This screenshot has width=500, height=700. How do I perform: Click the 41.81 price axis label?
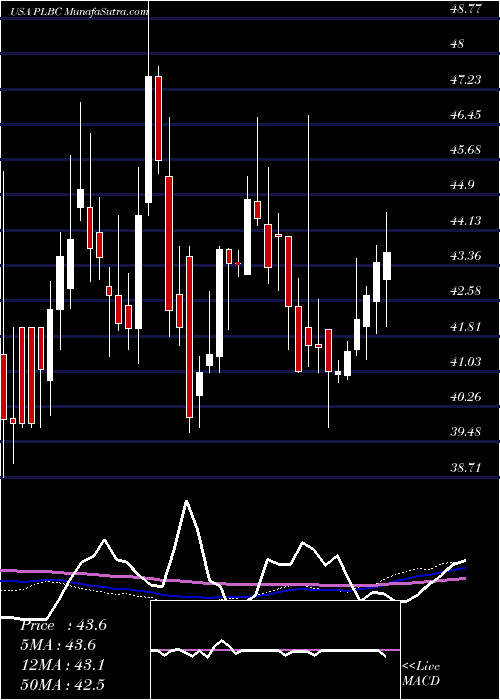pos(466,326)
